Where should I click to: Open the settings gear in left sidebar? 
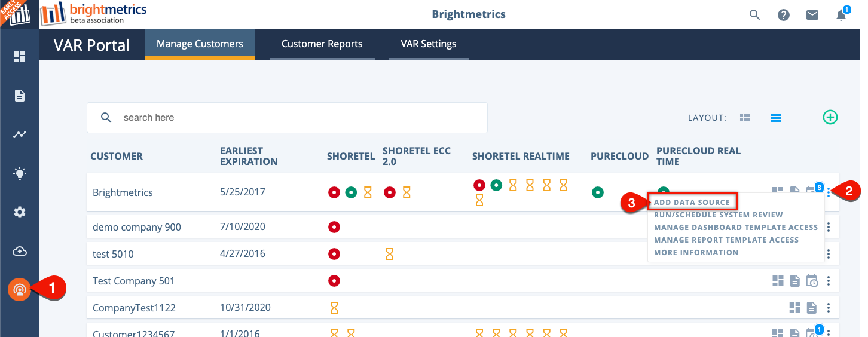point(20,212)
